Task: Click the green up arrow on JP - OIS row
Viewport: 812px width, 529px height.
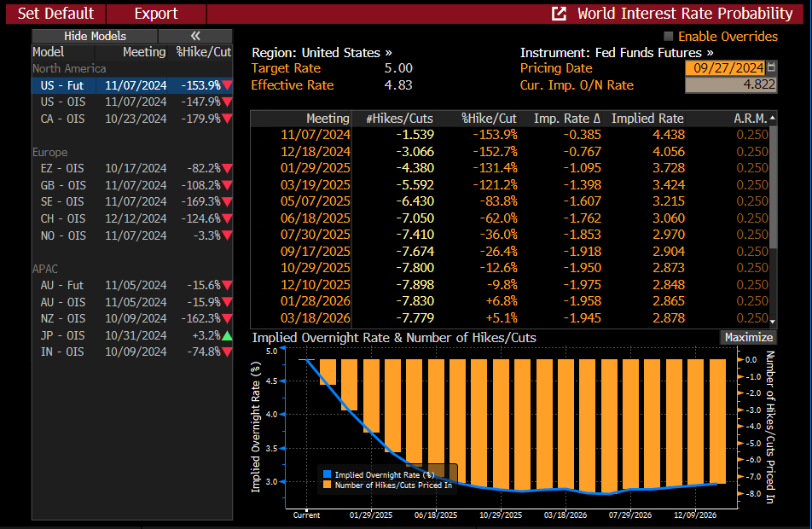Action: (x=227, y=335)
